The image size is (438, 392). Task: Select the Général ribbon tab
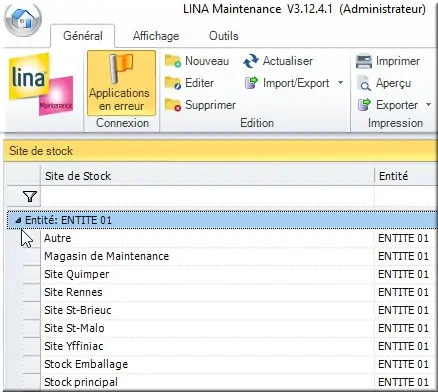pos(83,36)
